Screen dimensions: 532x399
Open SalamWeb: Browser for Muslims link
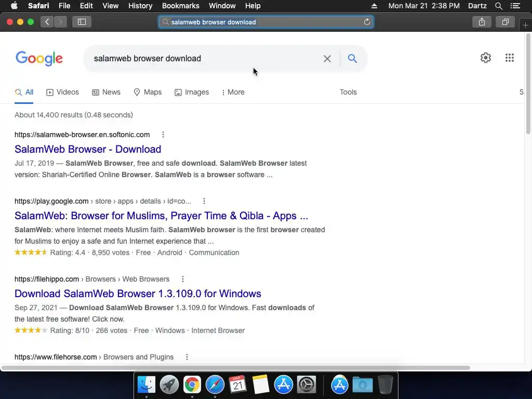coord(161,216)
